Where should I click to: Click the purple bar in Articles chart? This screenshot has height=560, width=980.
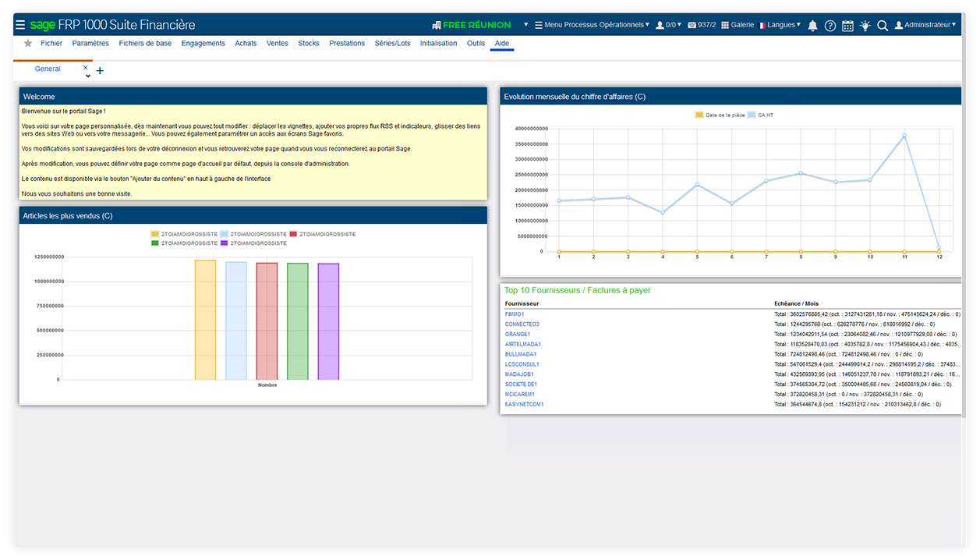tap(328, 321)
